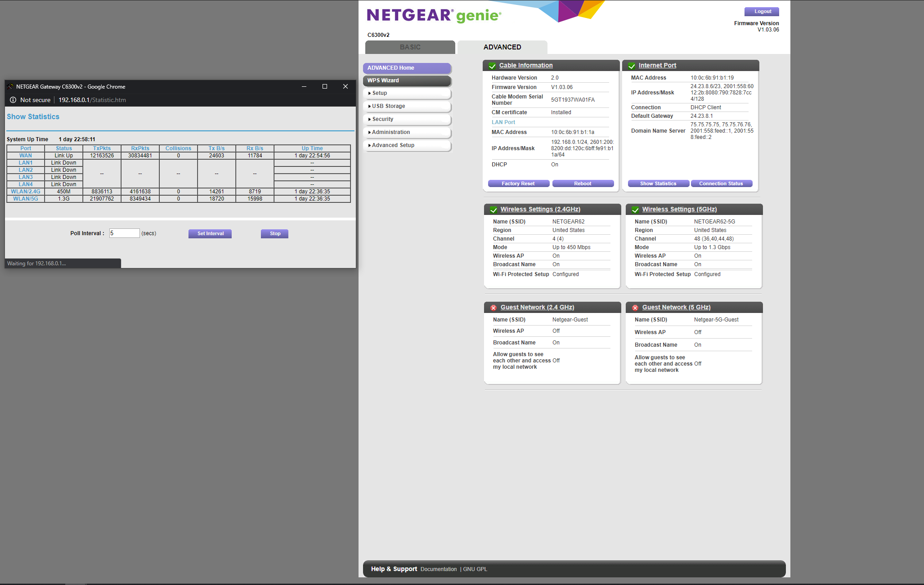The image size is (924, 585).
Task: Click the green checkmark icon beside Cable Information
Action: tap(492, 66)
